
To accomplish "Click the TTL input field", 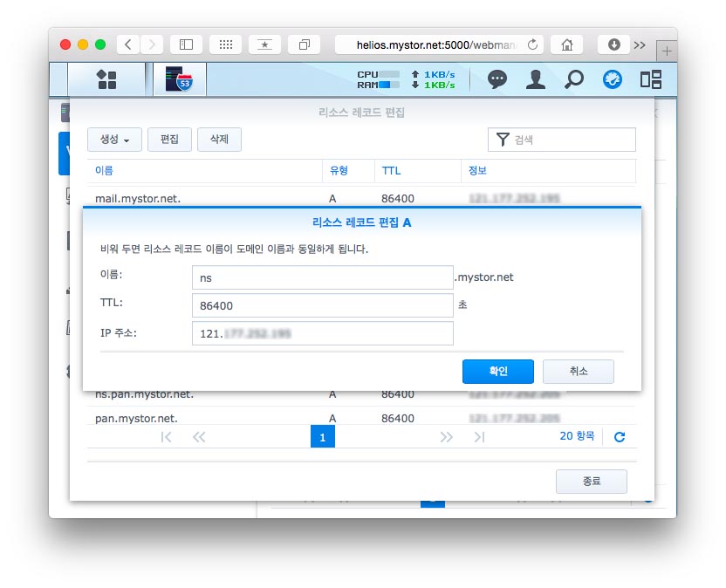I will pos(322,305).
